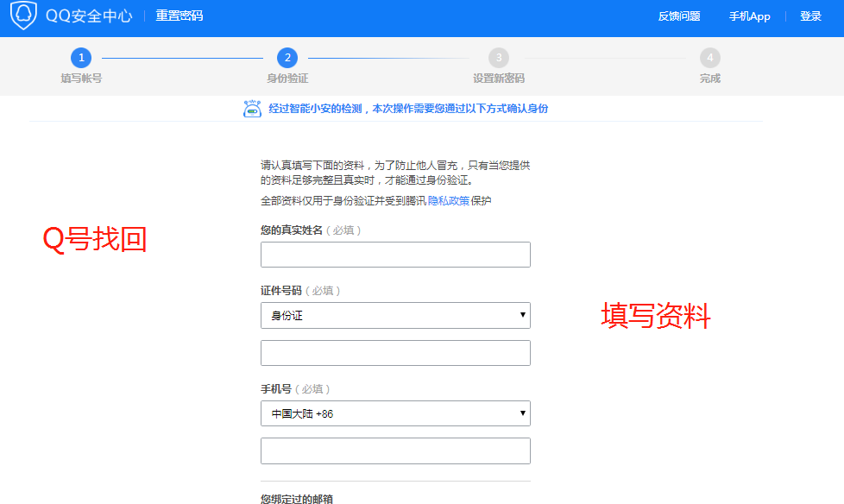The width and height of the screenshot is (844, 504).
Task: Click the 您的真实姓名 real name input field
Action: (395, 255)
